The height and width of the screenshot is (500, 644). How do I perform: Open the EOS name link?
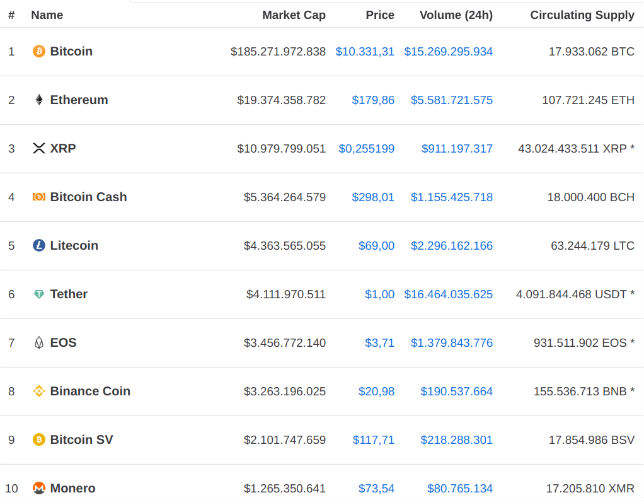[63, 343]
